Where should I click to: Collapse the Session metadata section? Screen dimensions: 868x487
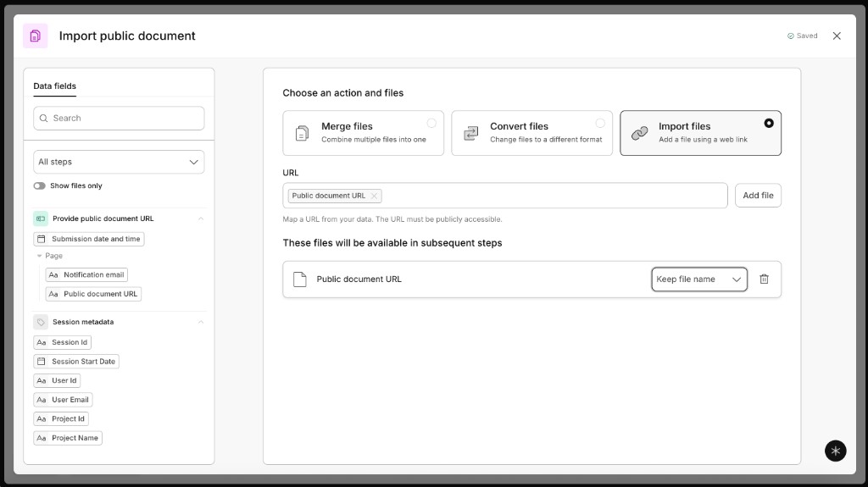[201, 322]
